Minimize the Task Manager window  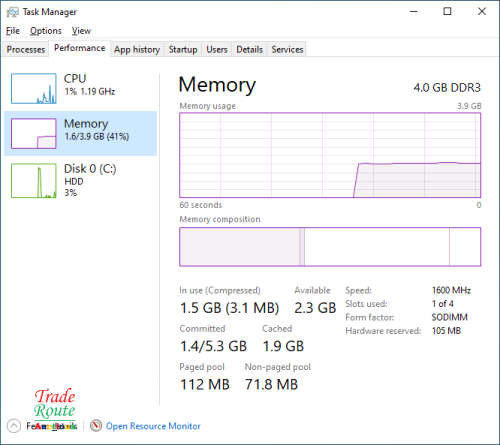click(x=414, y=12)
